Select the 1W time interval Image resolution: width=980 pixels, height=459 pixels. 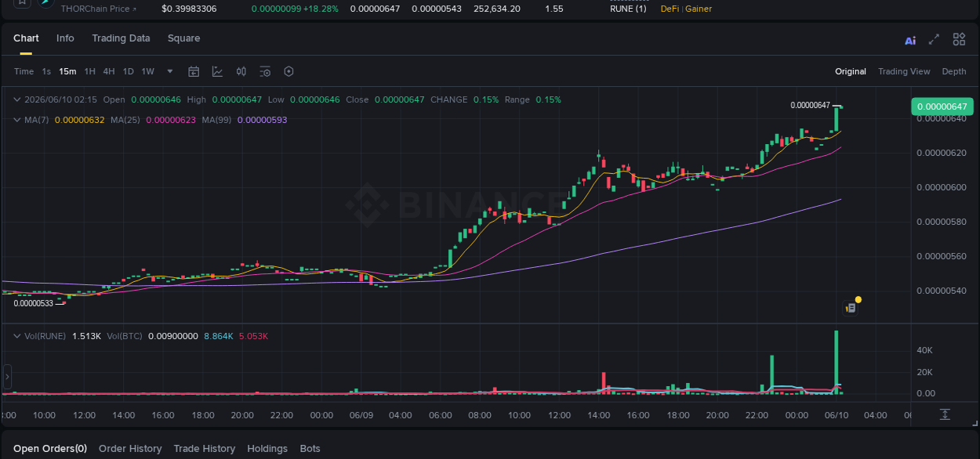(147, 71)
